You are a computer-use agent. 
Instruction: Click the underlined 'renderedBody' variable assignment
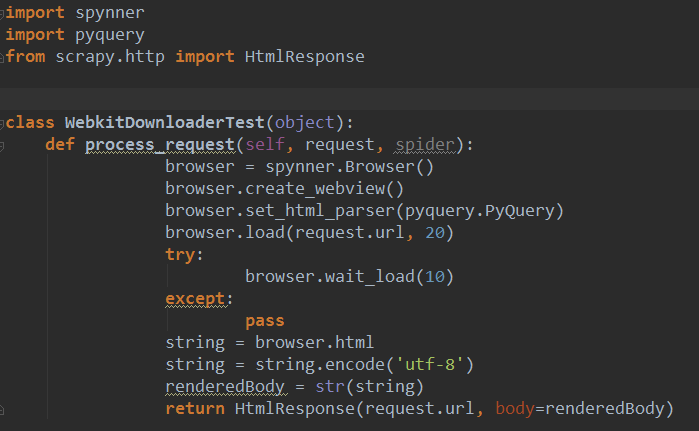225,387
